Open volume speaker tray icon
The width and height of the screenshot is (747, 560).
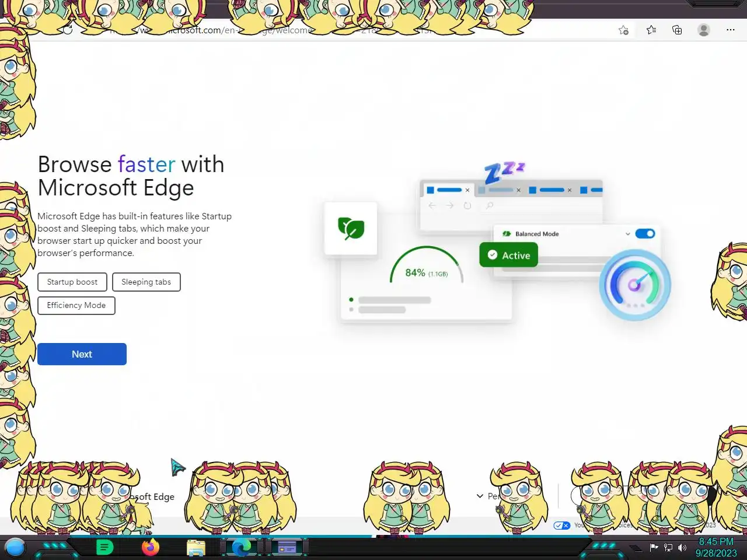coord(682,547)
